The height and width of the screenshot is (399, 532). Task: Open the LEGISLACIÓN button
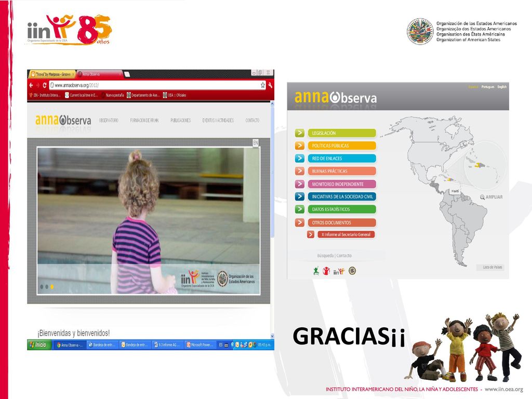click(342, 133)
